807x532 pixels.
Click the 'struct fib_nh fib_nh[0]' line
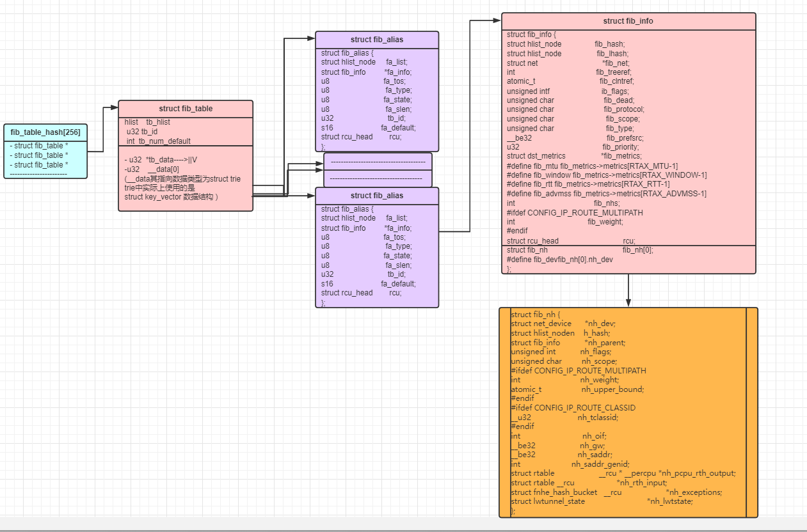click(580, 250)
